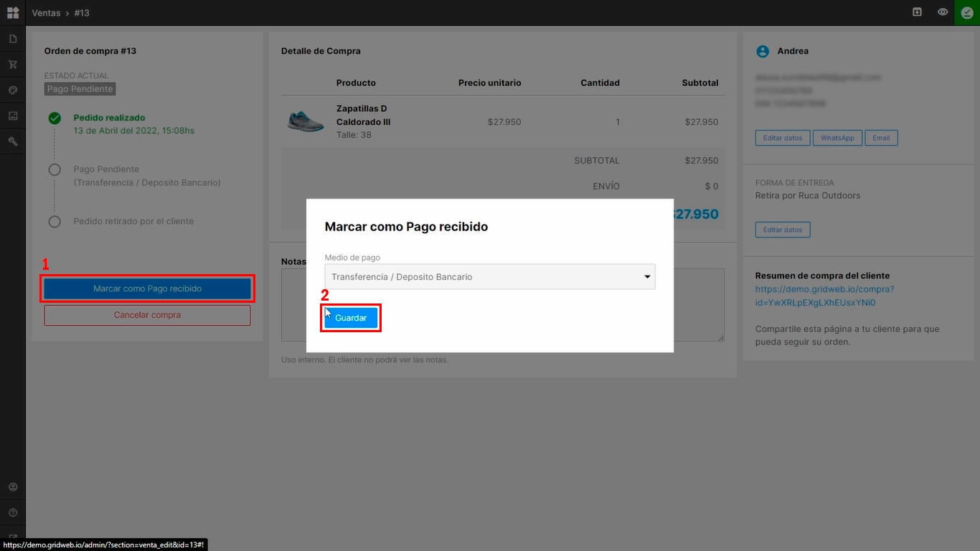Click the Talle: 38 text
The image size is (980, 551).
coord(354,135)
